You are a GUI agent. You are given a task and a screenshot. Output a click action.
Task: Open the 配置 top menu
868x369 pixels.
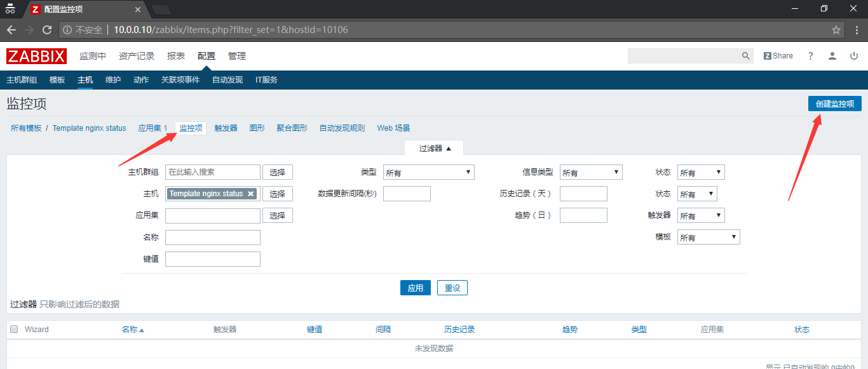207,56
